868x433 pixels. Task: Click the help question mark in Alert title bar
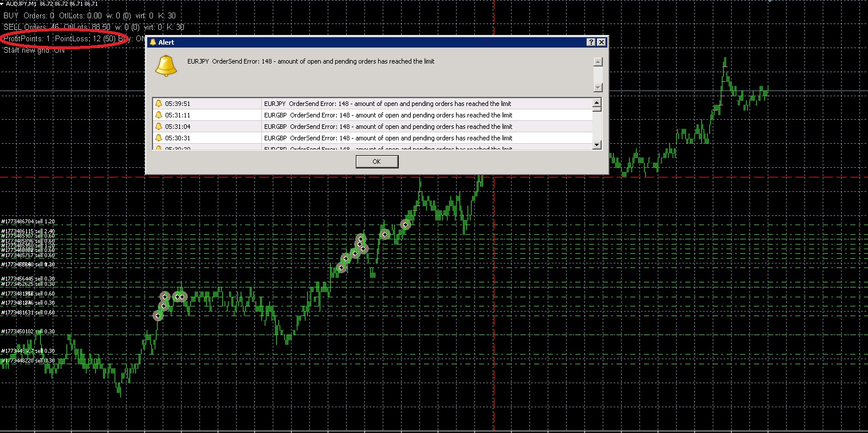pyautogui.click(x=591, y=42)
